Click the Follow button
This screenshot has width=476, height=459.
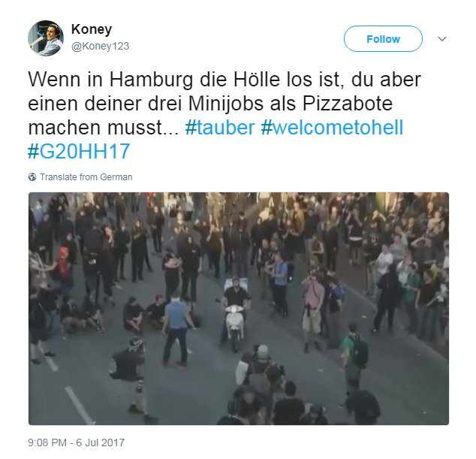coord(383,39)
